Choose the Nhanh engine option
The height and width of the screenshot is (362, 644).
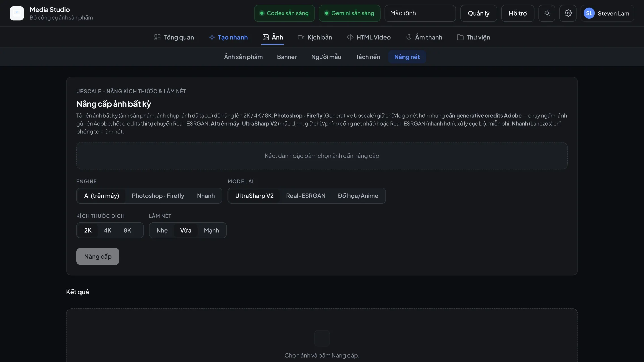coord(206,196)
